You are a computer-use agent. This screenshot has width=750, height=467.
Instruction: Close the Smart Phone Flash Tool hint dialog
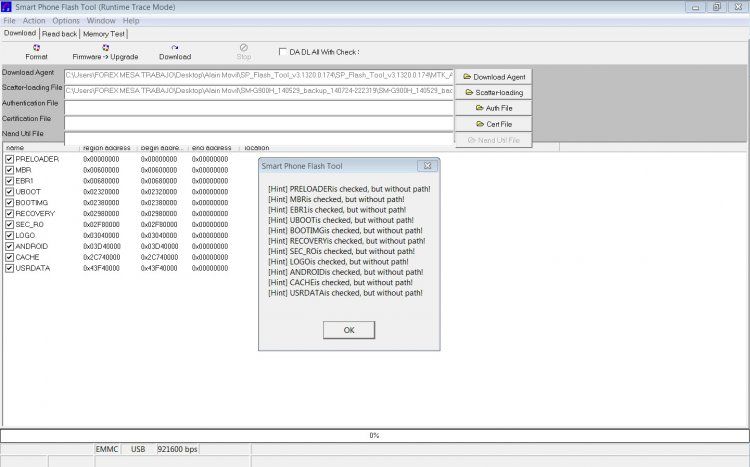pyautogui.click(x=427, y=166)
